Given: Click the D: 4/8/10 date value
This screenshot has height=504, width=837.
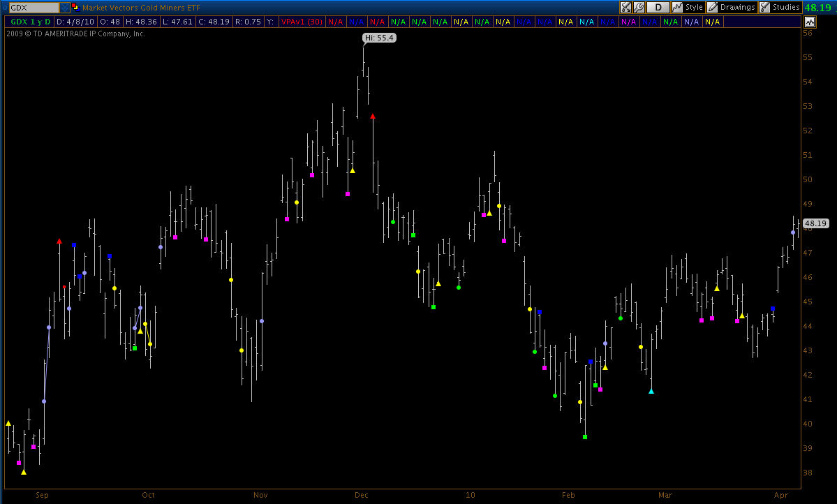Looking at the screenshot, I should [75, 22].
